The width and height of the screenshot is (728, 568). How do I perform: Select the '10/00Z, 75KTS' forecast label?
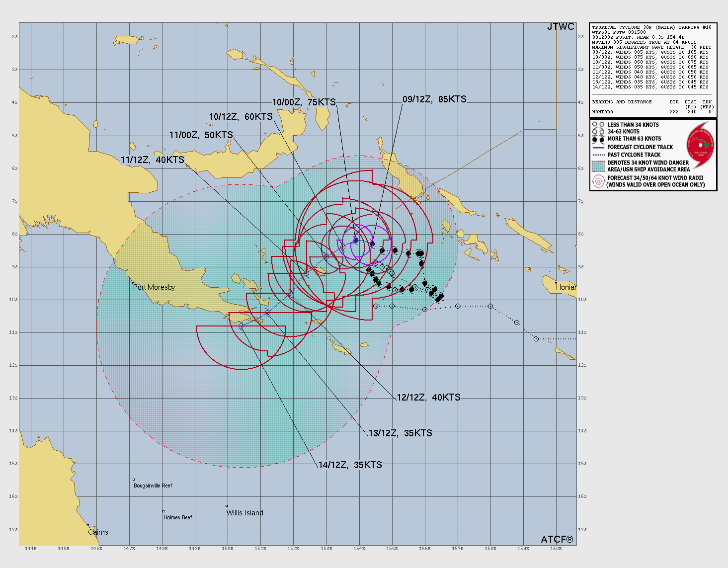pos(304,102)
